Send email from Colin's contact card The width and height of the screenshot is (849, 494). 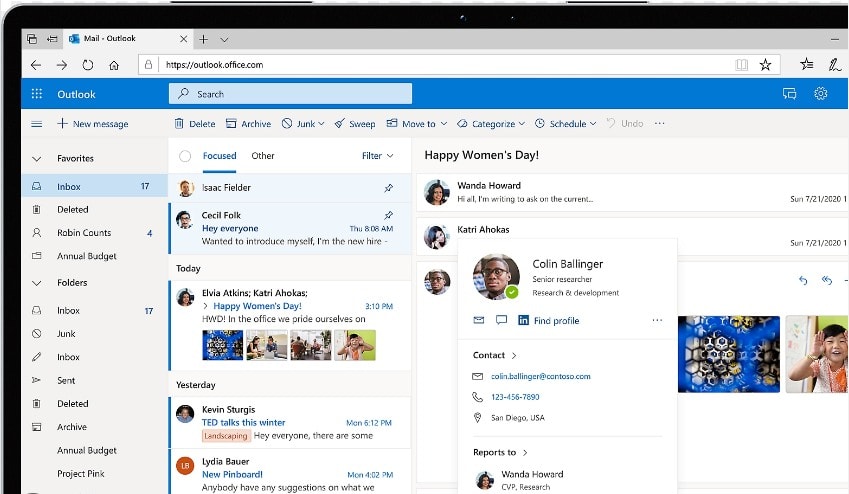click(x=479, y=320)
